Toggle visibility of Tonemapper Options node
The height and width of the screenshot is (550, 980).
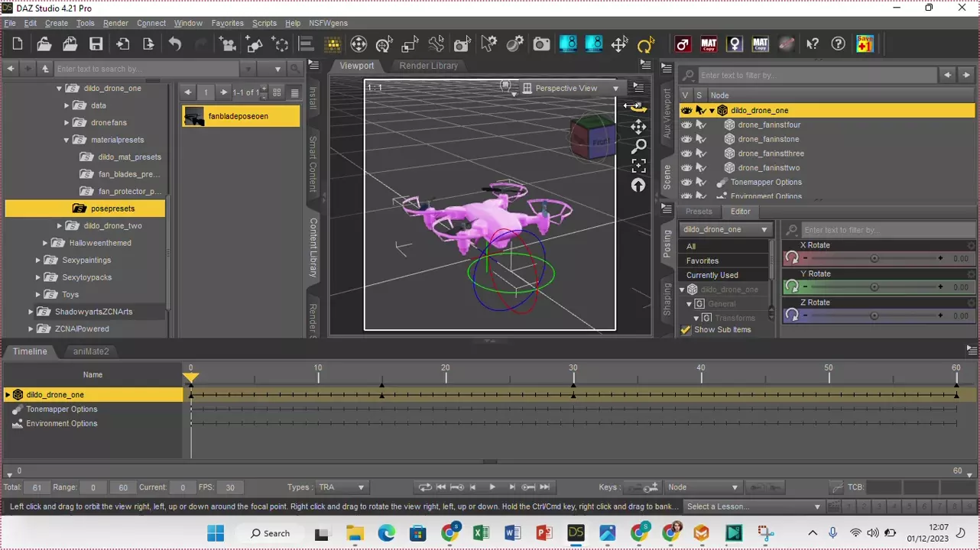point(686,183)
